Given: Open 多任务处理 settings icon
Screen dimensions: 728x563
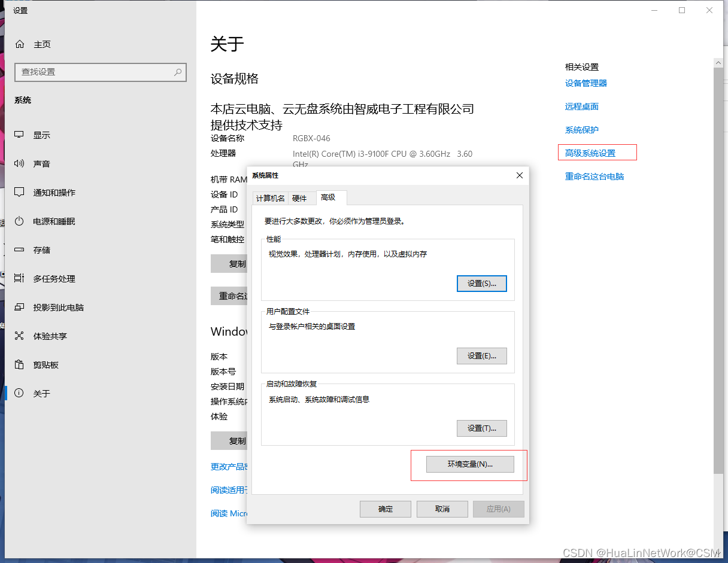Looking at the screenshot, I should 19,278.
